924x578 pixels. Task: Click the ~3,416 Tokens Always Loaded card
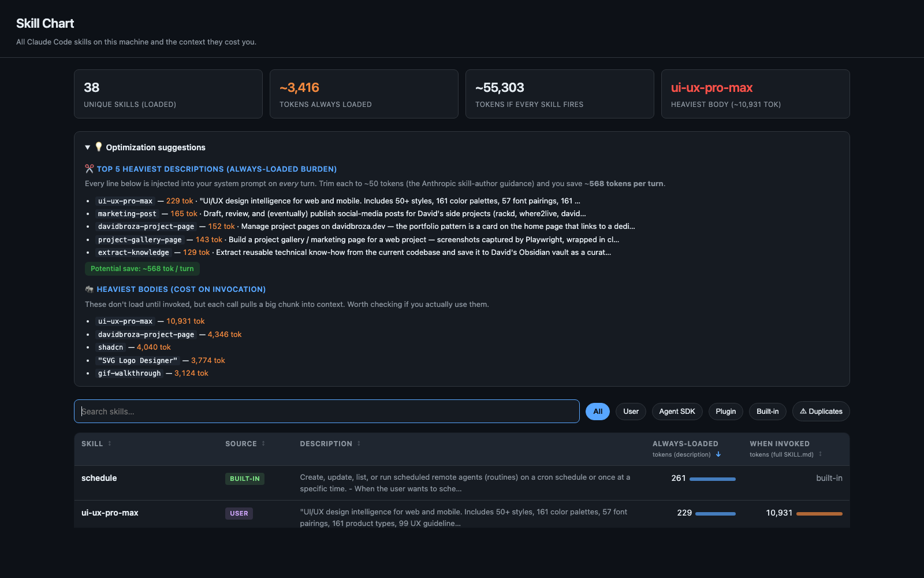pyautogui.click(x=364, y=94)
